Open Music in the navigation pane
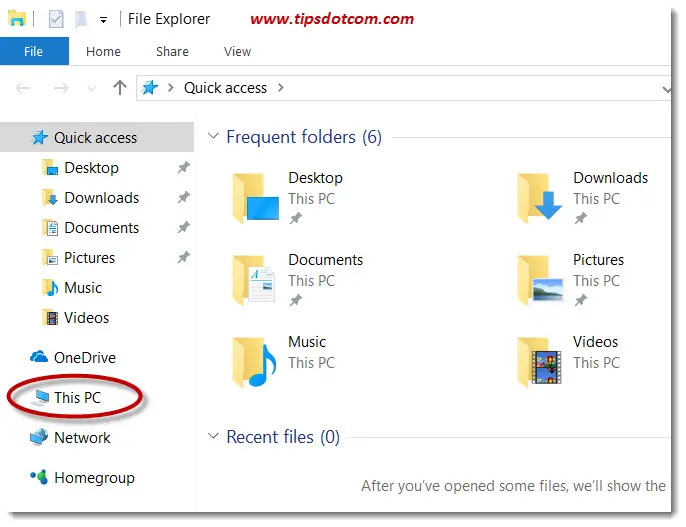Image resolution: width=686 pixels, height=527 pixels. point(83,288)
